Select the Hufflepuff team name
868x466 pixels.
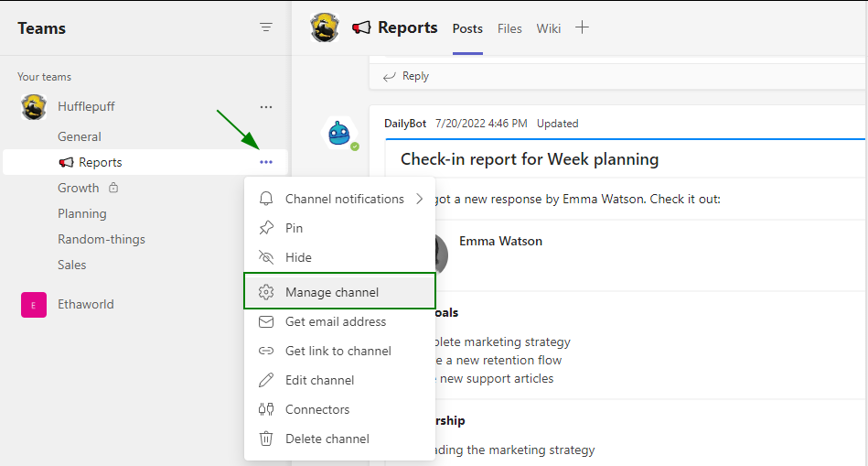click(86, 106)
